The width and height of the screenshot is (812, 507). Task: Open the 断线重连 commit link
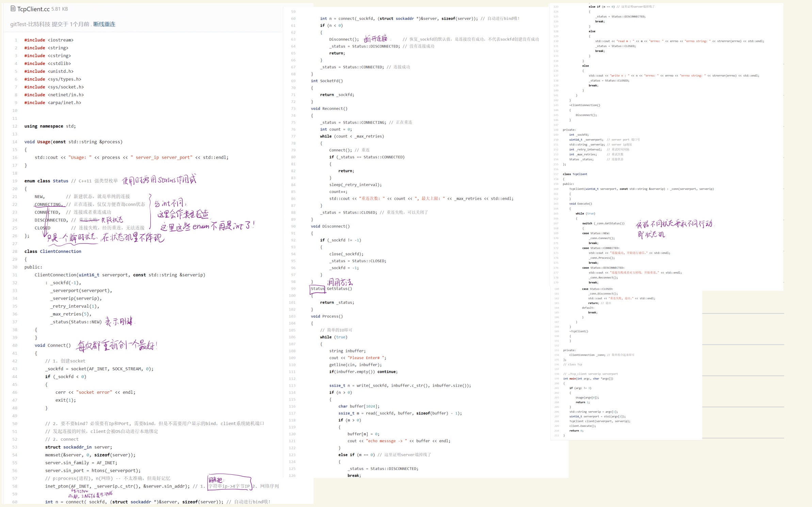(104, 24)
